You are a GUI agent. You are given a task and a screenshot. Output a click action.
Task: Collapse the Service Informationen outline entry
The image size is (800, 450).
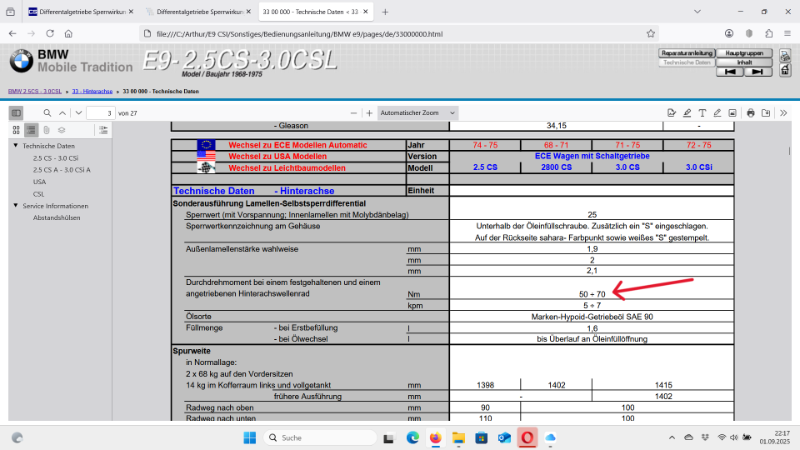pyautogui.click(x=15, y=206)
